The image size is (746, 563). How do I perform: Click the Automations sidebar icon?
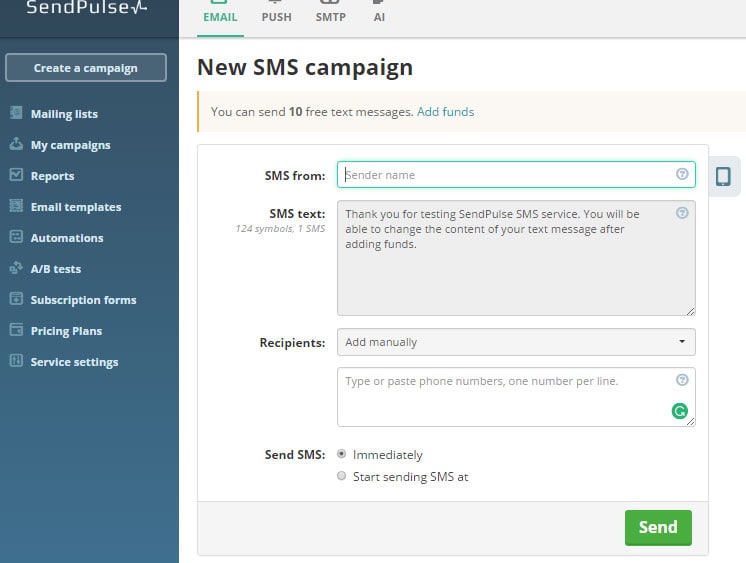pos(16,237)
